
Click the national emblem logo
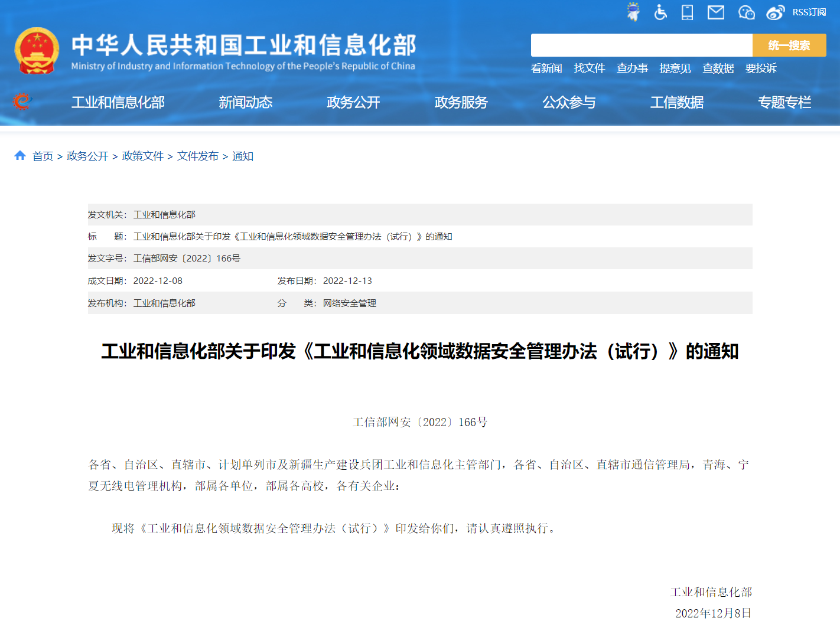point(37,51)
